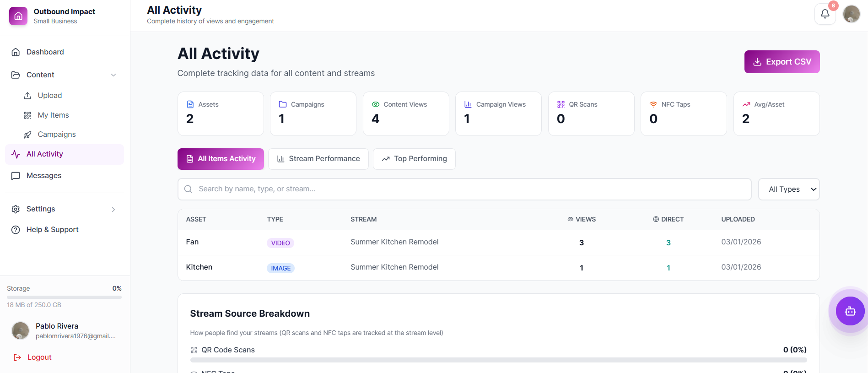Viewport: 868px width, 373px height.
Task: Expand the Settings submenu arrow
Action: [x=113, y=210]
